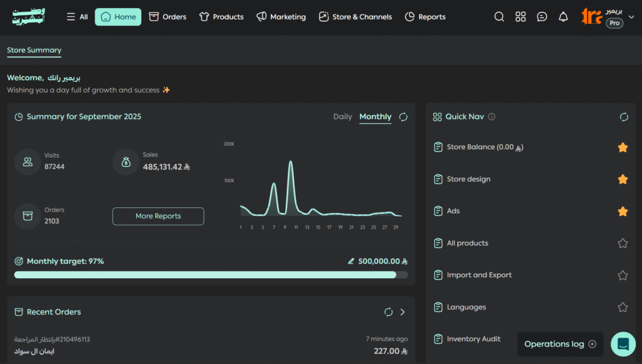Click the search magnifier icon
The width and height of the screenshot is (642, 364).
[x=499, y=17]
